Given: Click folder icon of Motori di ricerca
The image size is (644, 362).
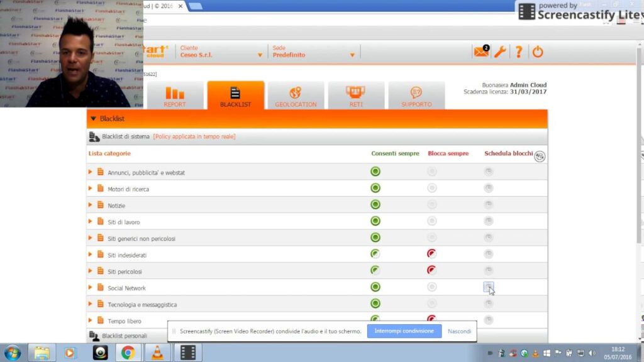Looking at the screenshot, I should point(100,189).
